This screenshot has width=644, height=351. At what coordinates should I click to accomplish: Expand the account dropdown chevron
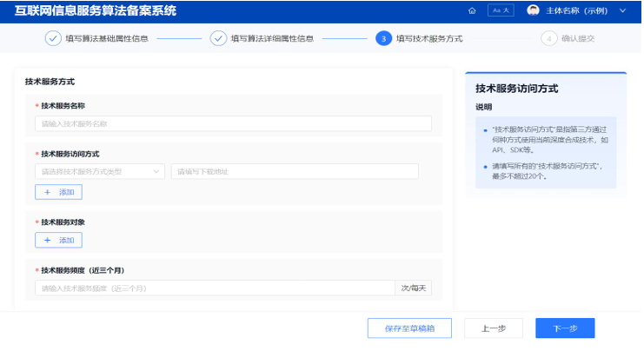[x=622, y=10]
